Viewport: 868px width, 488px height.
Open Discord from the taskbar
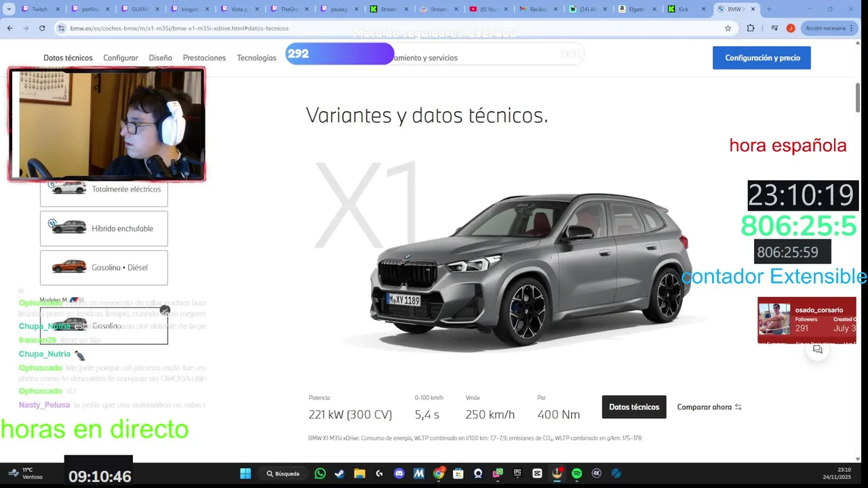point(399,474)
